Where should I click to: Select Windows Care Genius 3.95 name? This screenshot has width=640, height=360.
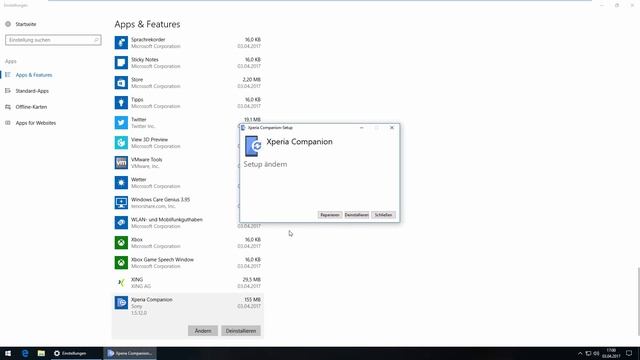coord(160,200)
